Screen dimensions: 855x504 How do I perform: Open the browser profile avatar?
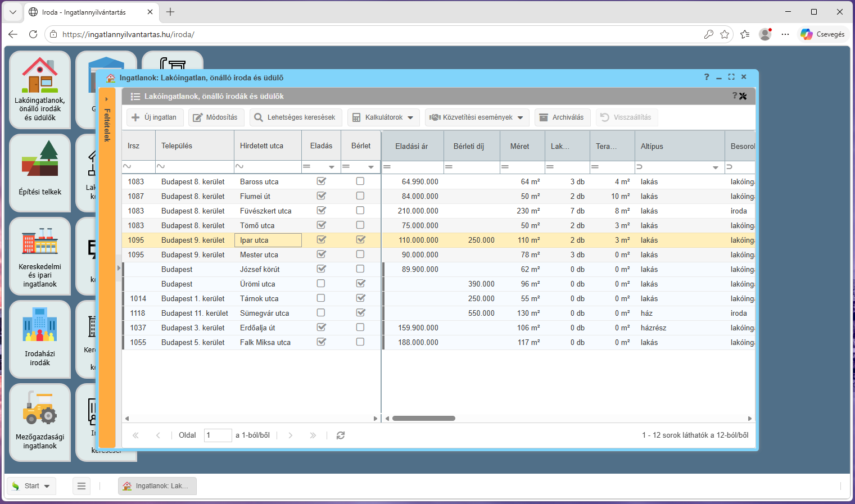click(765, 34)
